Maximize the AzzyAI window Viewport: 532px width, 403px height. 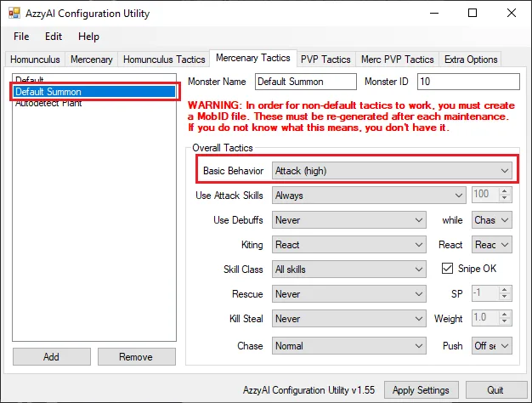[x=473, y=14]
